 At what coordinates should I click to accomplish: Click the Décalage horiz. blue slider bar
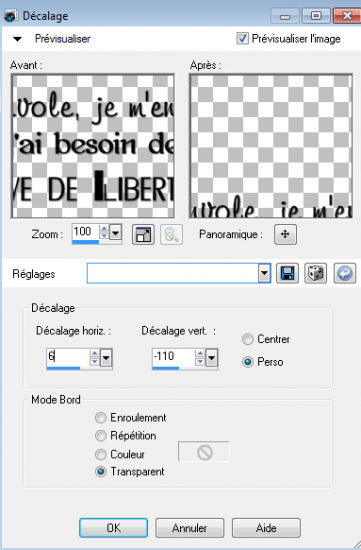click(63, 368)
